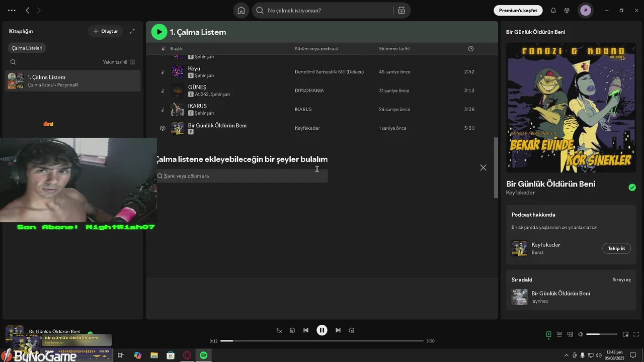Open the Denetimli Serbestlik Stili (Deluxe) album link

coord(329,72)
